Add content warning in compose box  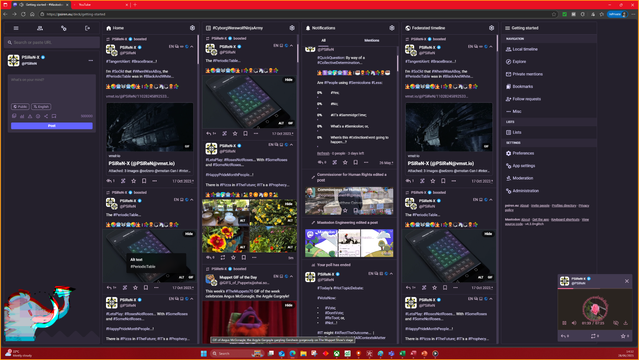(30, 116)
